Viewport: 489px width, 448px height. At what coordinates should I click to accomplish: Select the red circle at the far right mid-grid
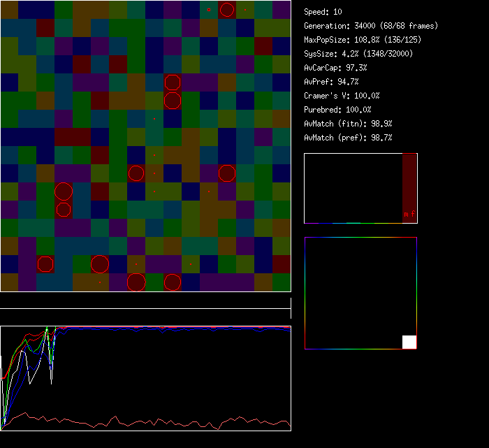click(x=227, y=173)
